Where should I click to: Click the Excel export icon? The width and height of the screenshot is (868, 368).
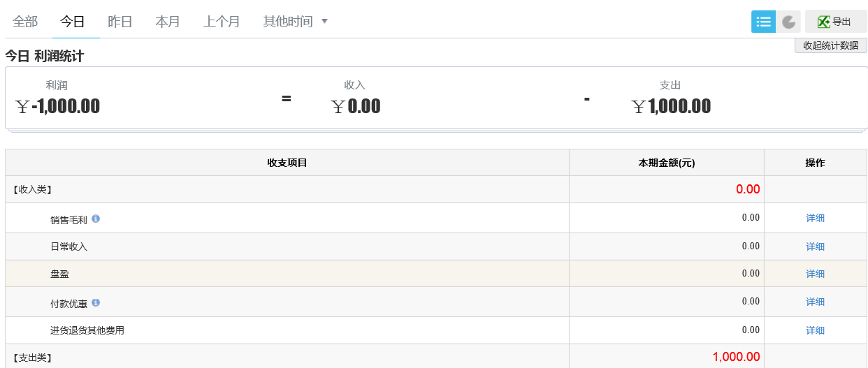coord(823,22)
